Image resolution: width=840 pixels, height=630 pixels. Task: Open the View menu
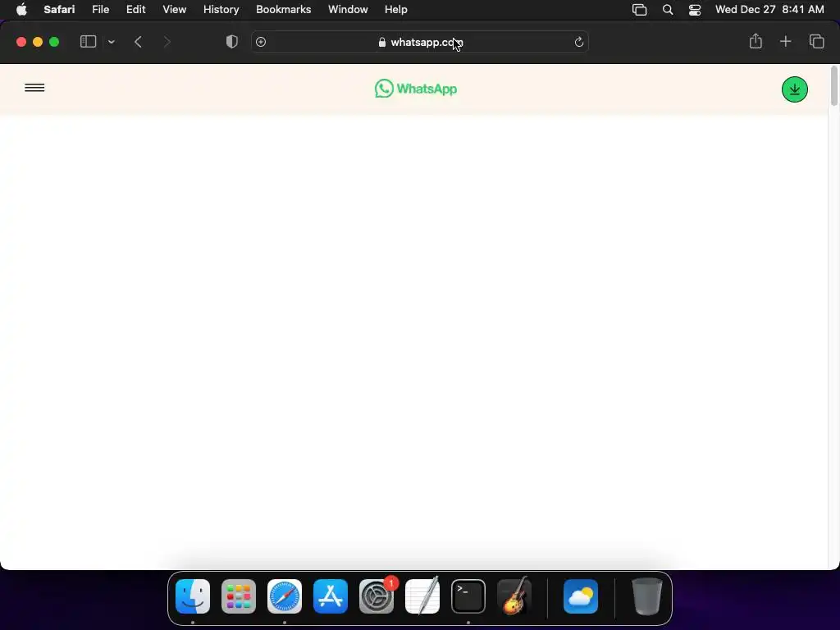(x=174, y=9)
